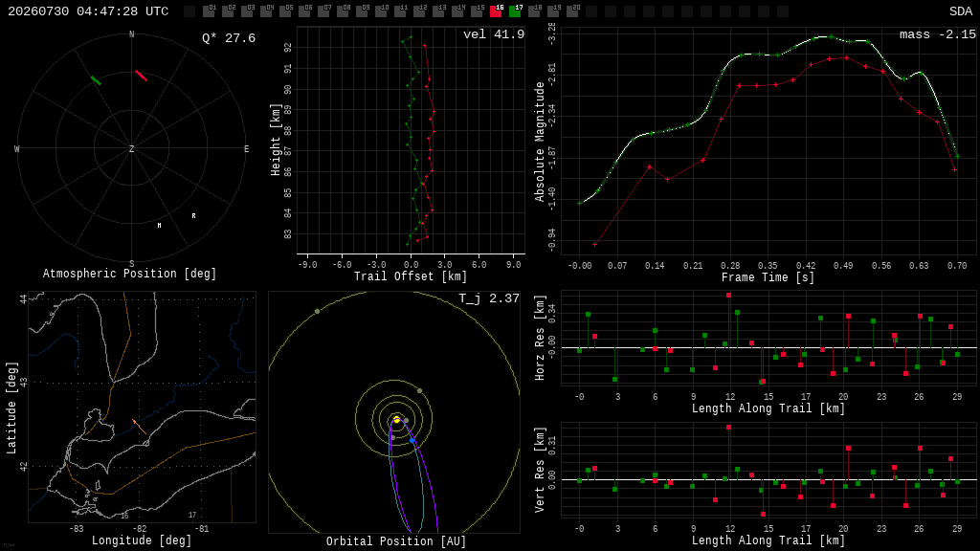Click the Height [km] axis label
The width and height of the screenshot is (980, 551).
coord(276,140)
